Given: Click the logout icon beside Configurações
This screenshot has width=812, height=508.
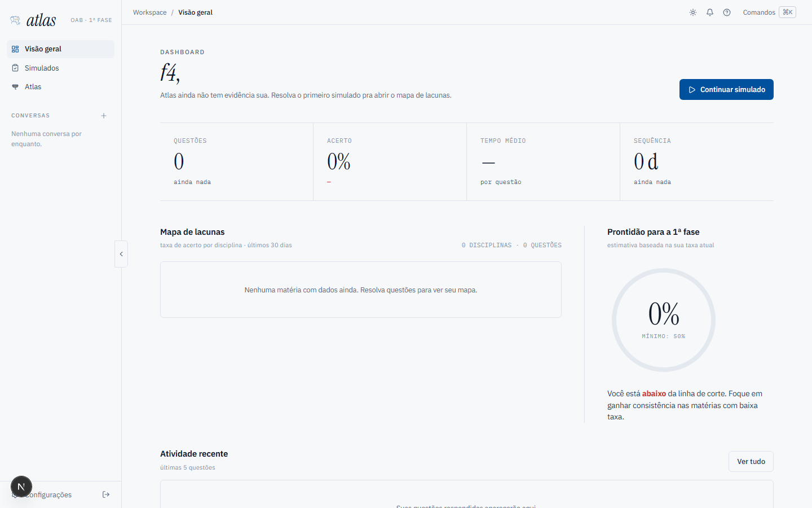Looking at the screenshot, I should [106, 494].
